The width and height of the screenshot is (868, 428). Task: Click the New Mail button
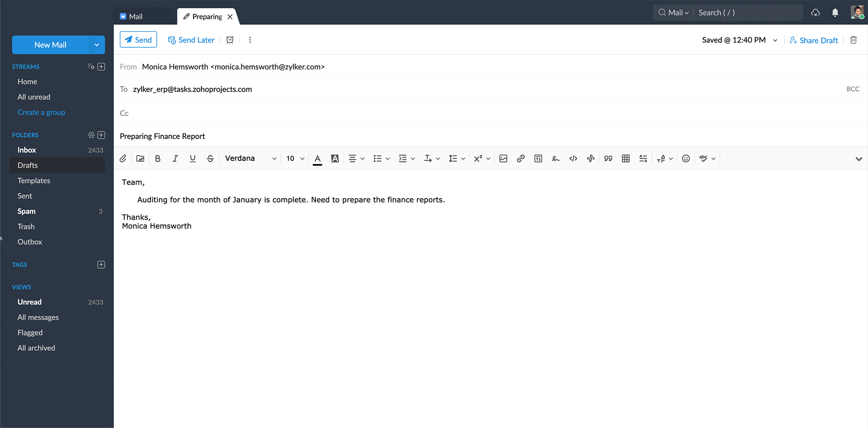50,45
